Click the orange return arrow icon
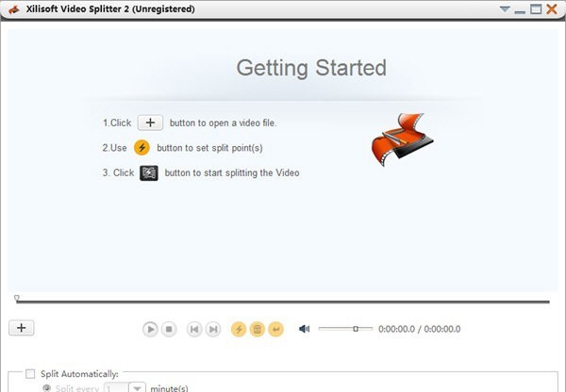The width and height of the screenshot is (566, 392). [275, 329]
